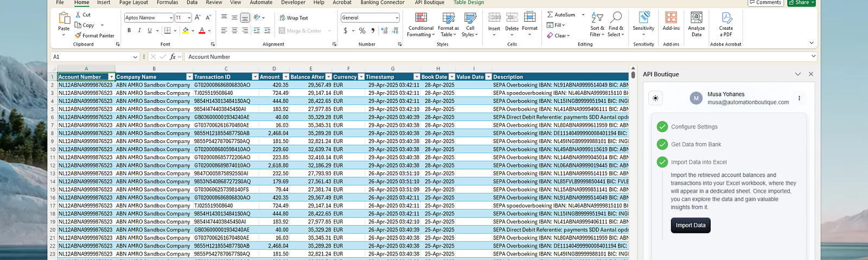The image size is (868, 260).
Task: Toggle Underline formatting
Action: [150, 31]
